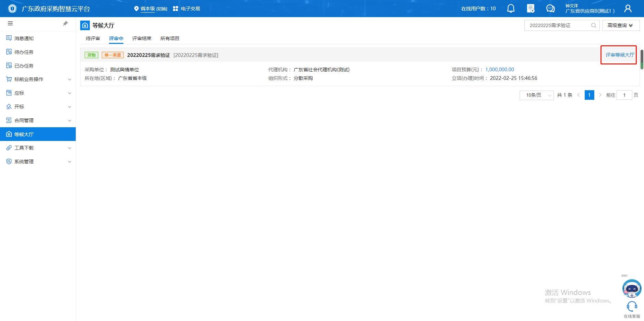
Task: Click the vertical scrollbar thumb
Action: (x=642, y=59)
